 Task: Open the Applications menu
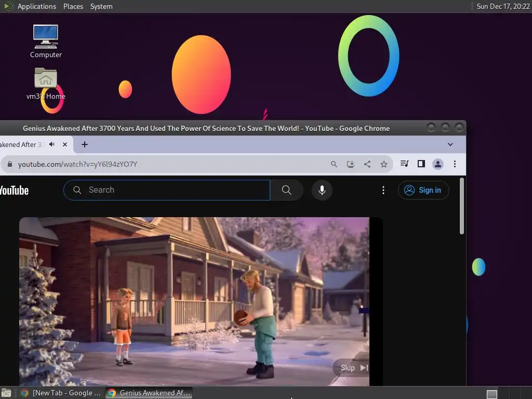[x=37, y=6]
